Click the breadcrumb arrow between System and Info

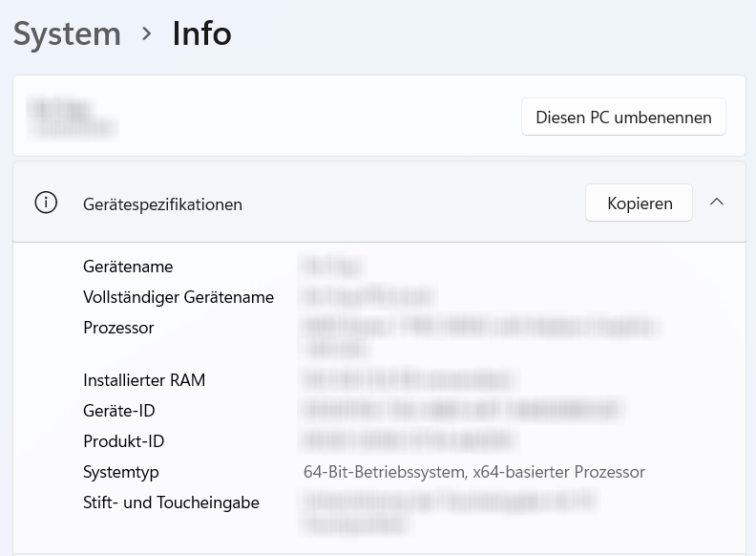pos(147,33)
